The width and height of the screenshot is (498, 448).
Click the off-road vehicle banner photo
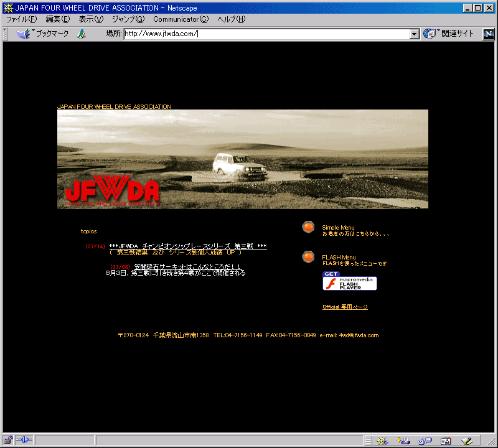pos(243,159)
